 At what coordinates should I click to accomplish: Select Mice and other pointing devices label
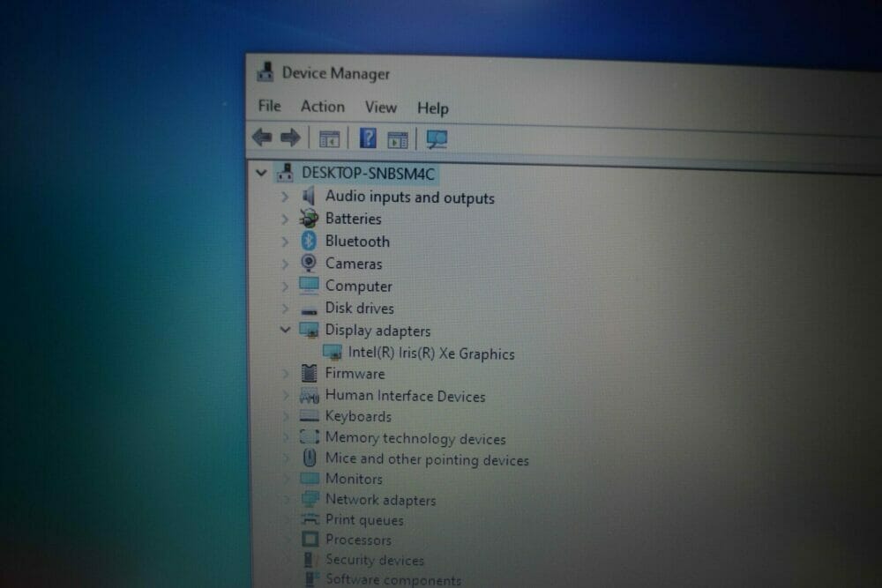(x=427, y=458)
